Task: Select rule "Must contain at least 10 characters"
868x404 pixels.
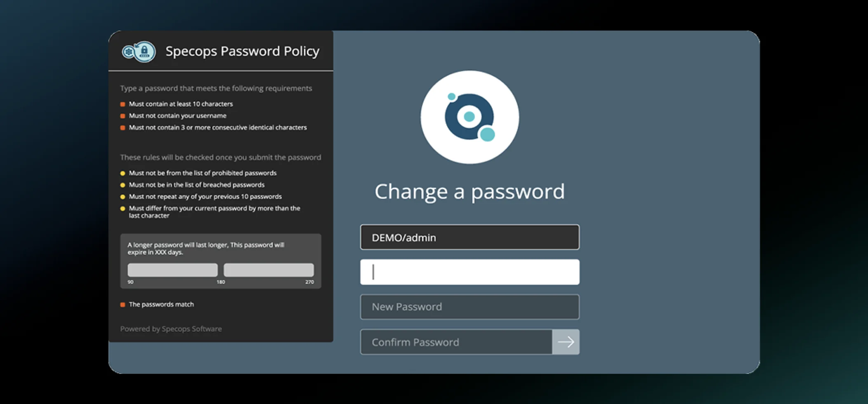Action: (x=181, y=104)
